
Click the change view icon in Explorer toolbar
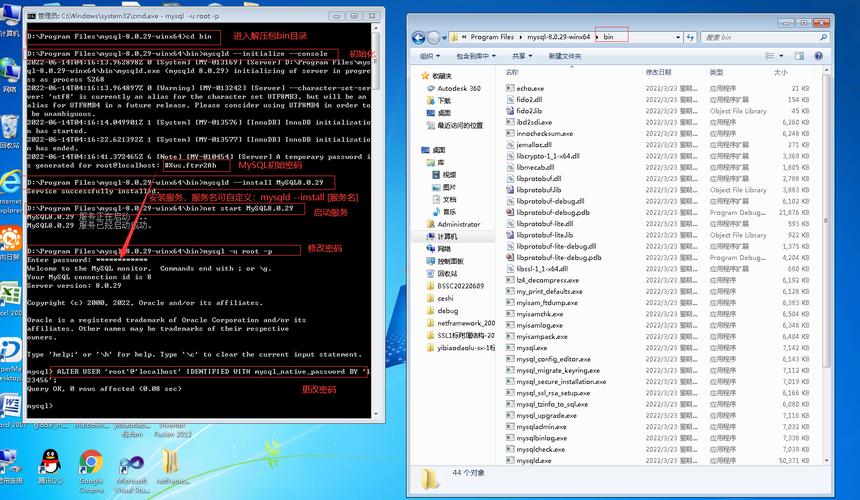770,56
